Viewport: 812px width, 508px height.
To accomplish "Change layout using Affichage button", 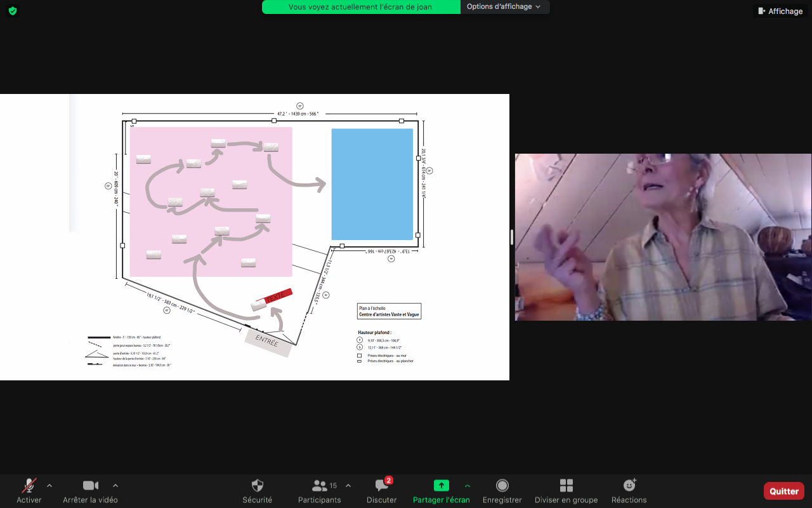I will click(780, 11).
